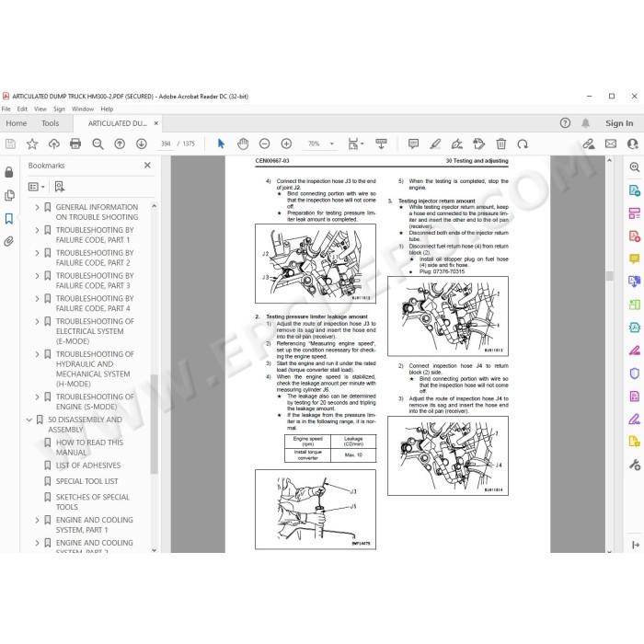The height and width of the screenshot is (644, 644).
Task: Select the Highlight text pen tool
Action: pyautogui.click(x=435, y=144)
